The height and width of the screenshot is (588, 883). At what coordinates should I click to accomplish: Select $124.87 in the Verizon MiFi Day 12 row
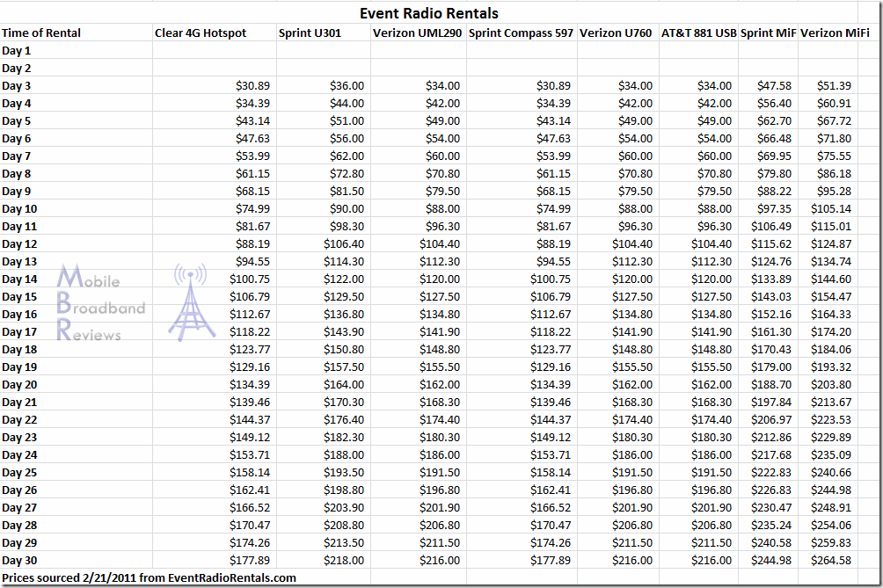[x=831, y=243]
